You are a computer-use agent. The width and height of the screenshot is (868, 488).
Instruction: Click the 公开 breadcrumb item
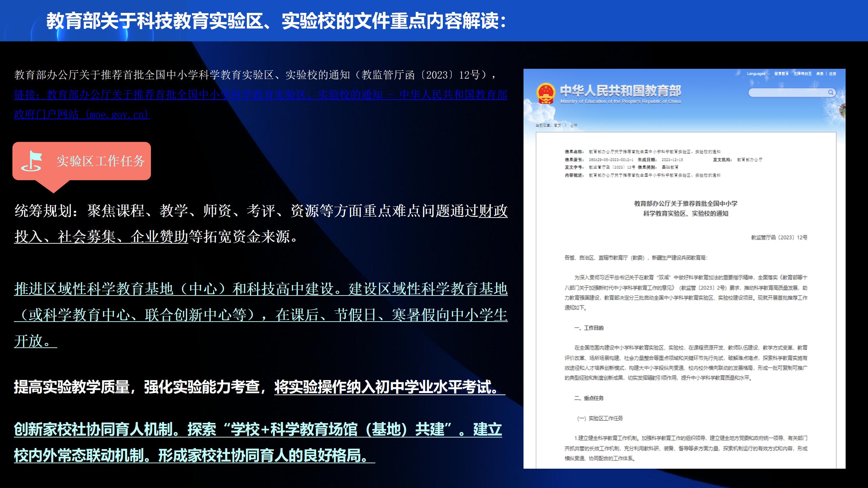[x=574, y=125]
